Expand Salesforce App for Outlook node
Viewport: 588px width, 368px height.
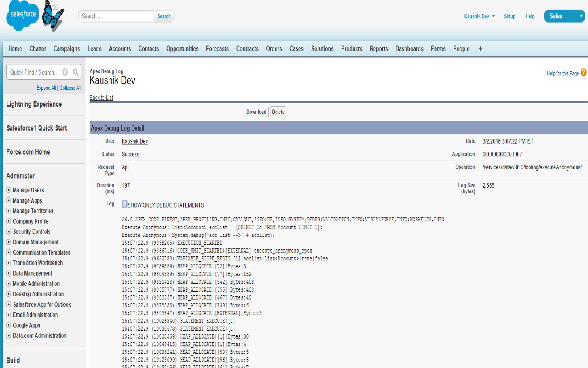(x=9, y=305)
